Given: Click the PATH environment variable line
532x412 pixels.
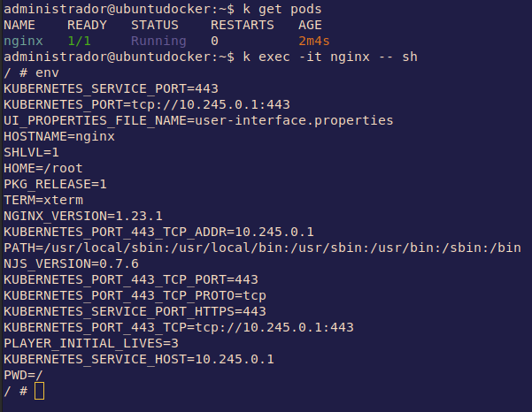Looking at the screenshot, I should [x=262, y=248].
